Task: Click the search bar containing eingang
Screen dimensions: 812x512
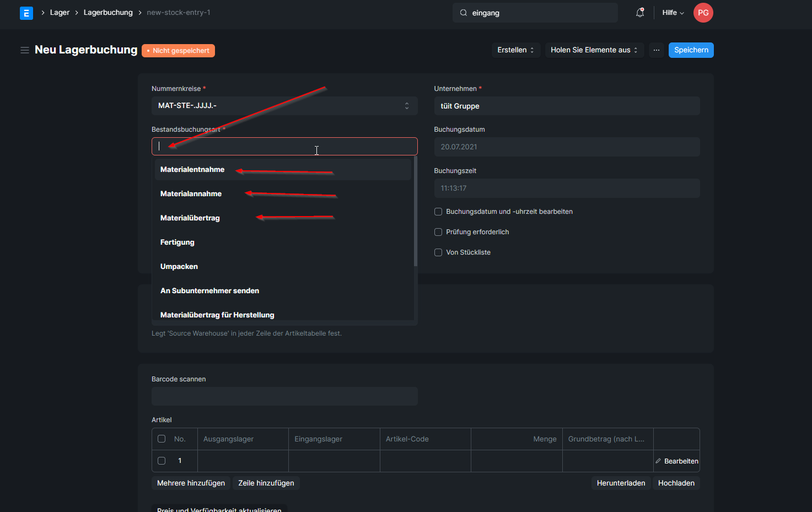Action: point(535,13)
